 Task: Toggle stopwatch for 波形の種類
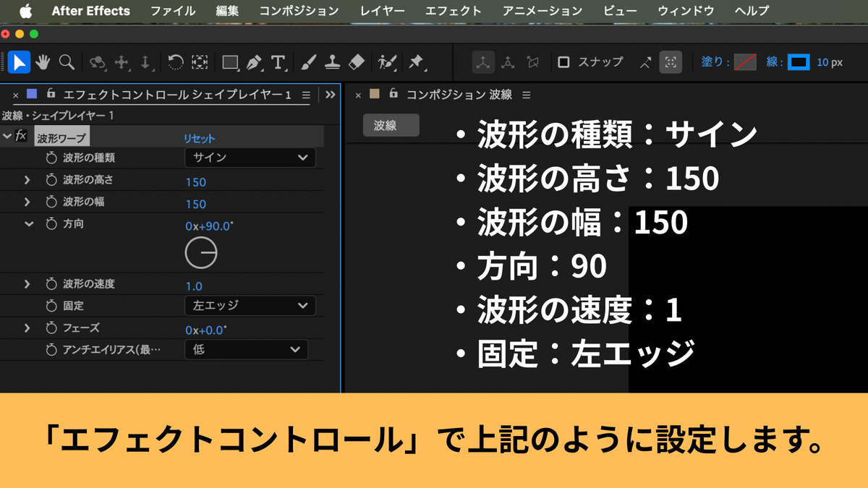[51, 158]
